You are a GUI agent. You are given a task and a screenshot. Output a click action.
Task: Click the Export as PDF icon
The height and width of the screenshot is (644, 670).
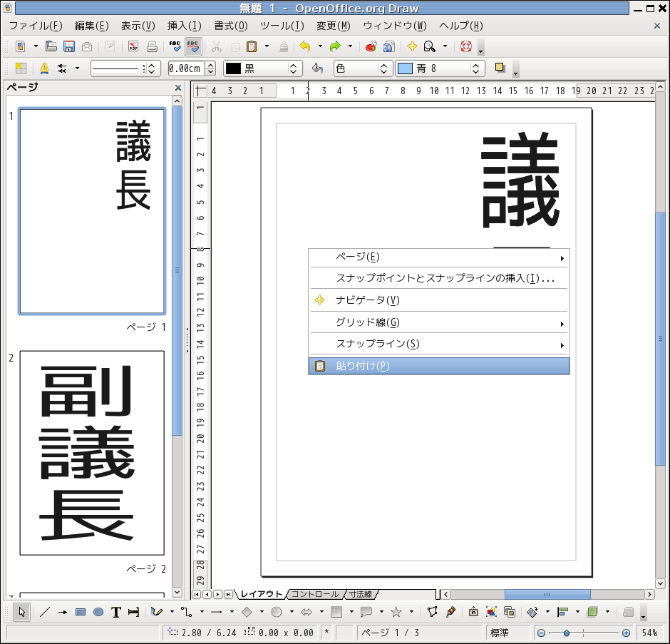(x=133, y=46)
